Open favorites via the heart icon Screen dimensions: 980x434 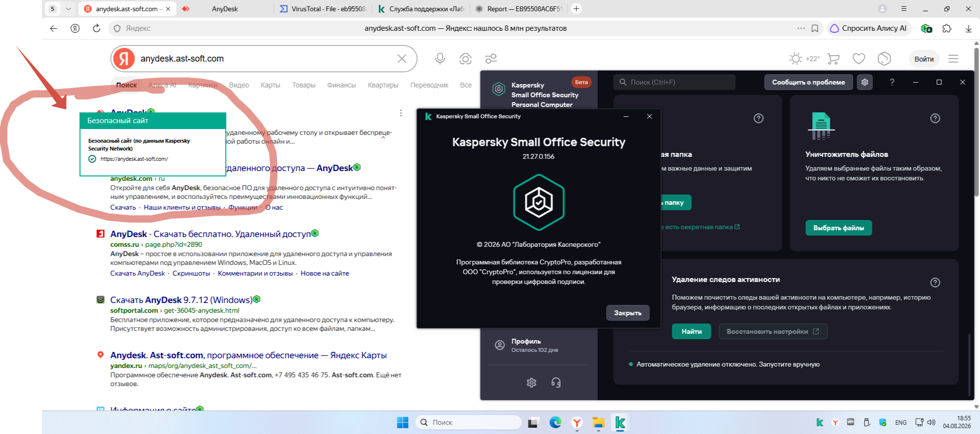(859, 59)
